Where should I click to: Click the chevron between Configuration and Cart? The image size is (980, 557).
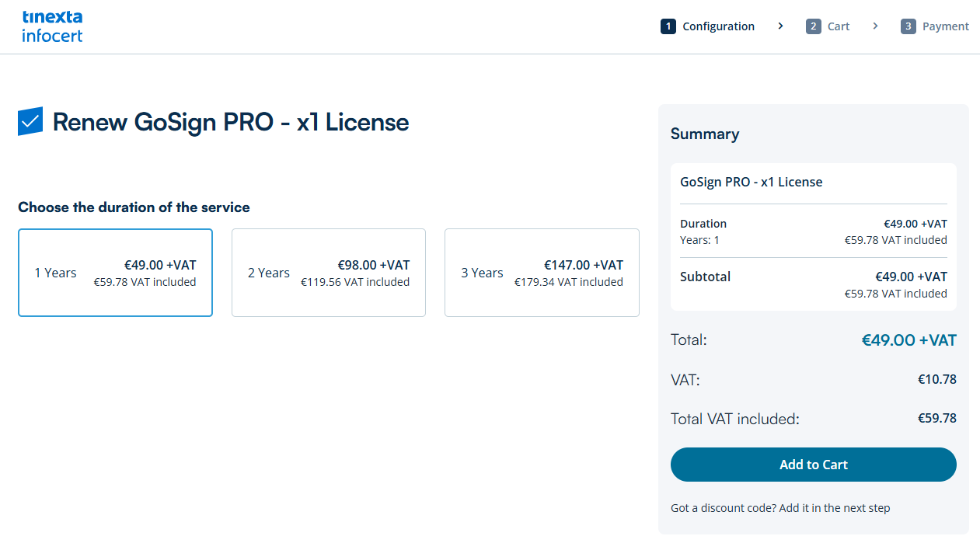click(780, 26)
